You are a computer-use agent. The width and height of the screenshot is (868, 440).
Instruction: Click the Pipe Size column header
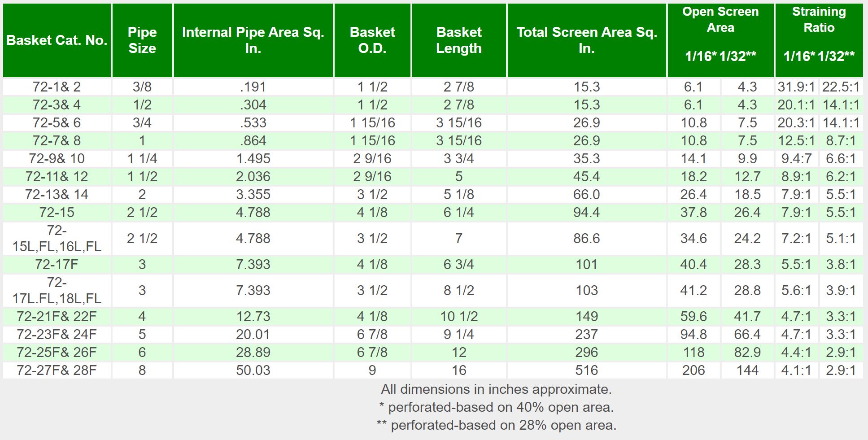pos(142,40)
